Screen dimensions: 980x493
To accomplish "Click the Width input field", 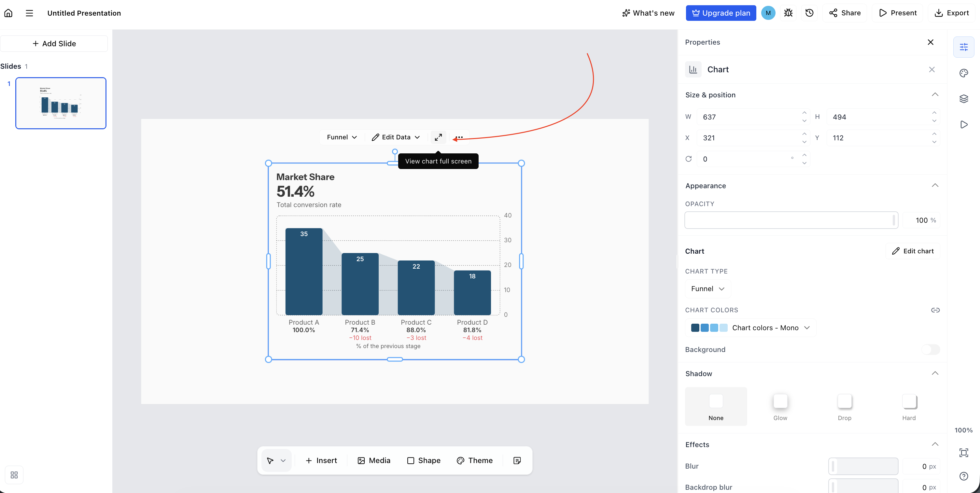I will (x=753, y=117).
